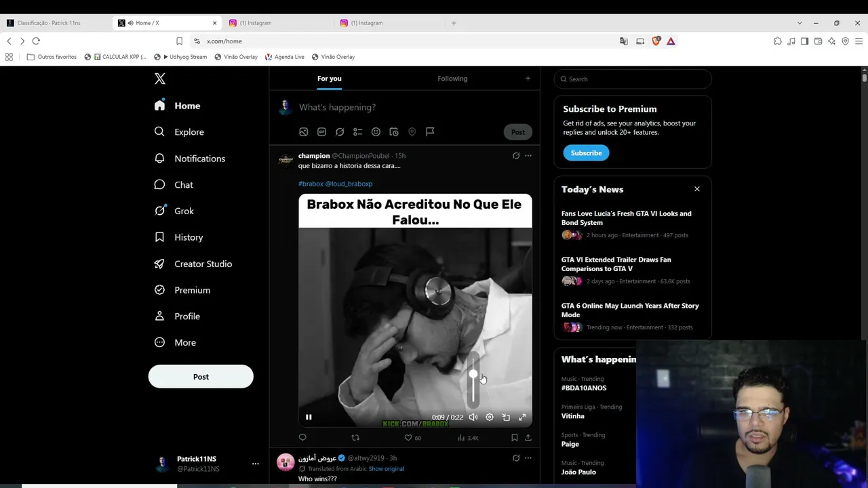This screenshot has width=868, height=488.
Task: Click Show original on the translated post
Action: coord(387,469)
